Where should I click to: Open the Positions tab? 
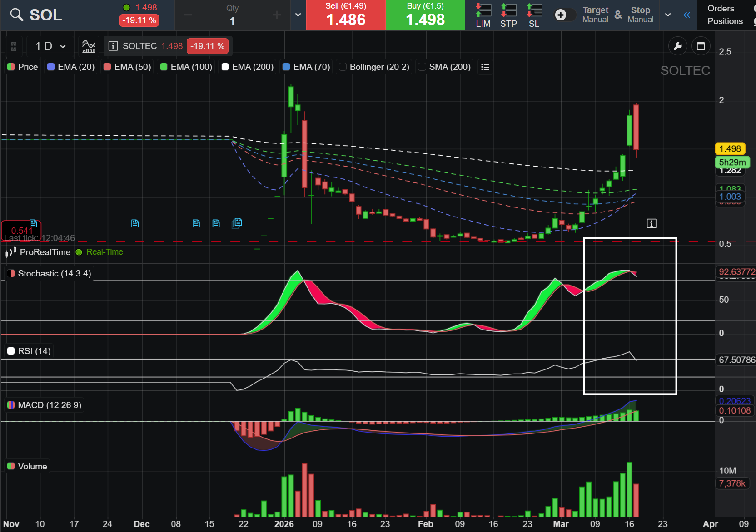click(x=725, y=21)
